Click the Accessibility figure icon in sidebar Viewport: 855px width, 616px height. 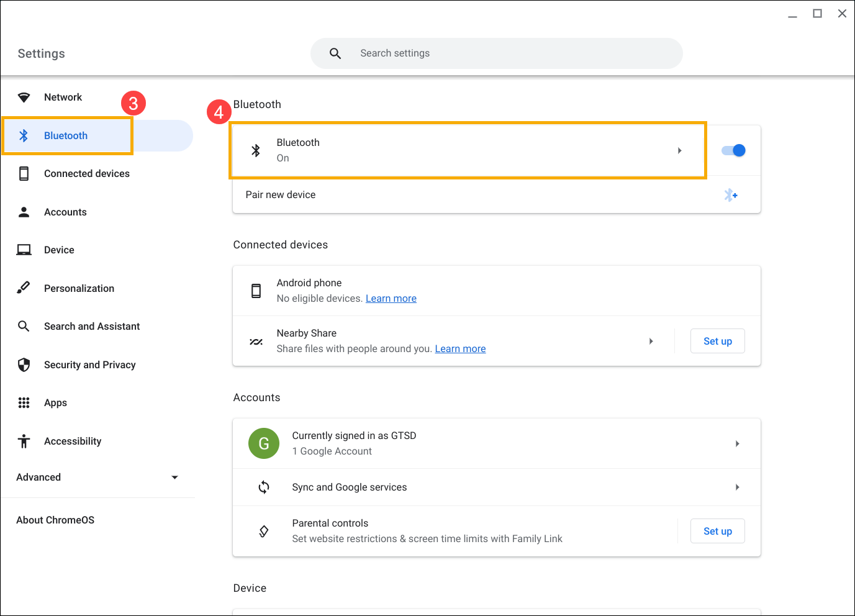24,441
